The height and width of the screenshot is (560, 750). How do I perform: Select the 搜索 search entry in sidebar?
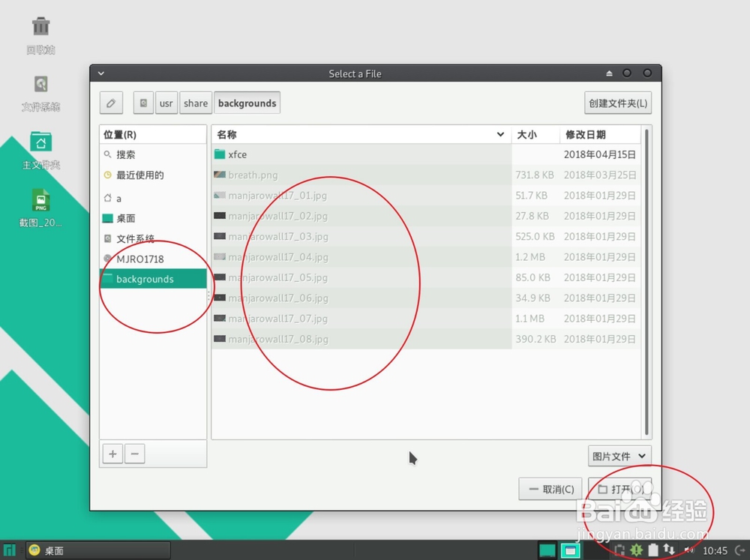tap(122, 154)
